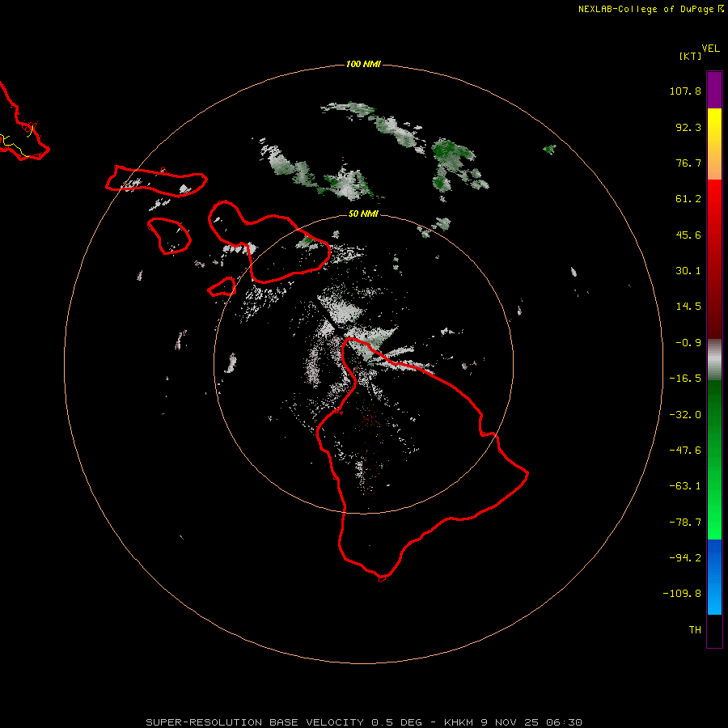The height and width of the screenshot is (728, 728).
Task: Click the 76.7 legend value
Action: coord(688,163)
